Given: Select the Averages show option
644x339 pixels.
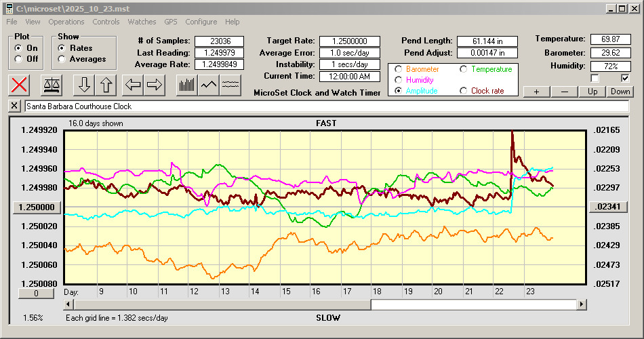Looking at the screenshot, I should 62,59.
